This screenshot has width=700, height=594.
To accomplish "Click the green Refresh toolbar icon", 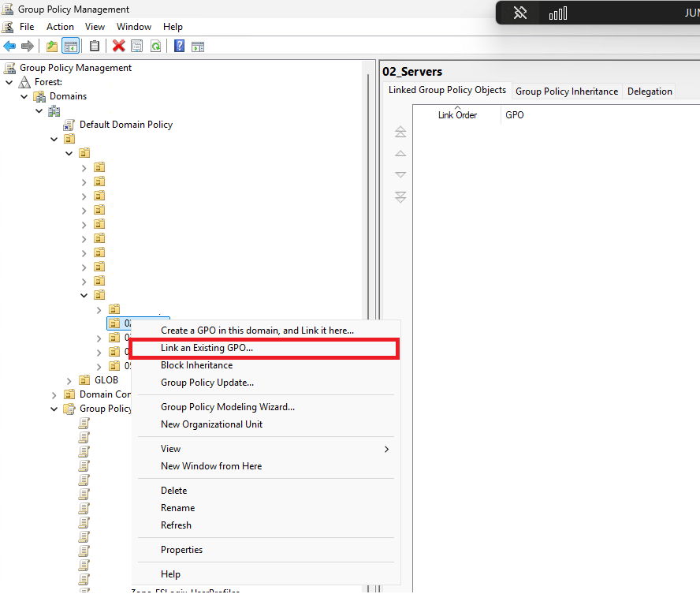I will 155,46.
